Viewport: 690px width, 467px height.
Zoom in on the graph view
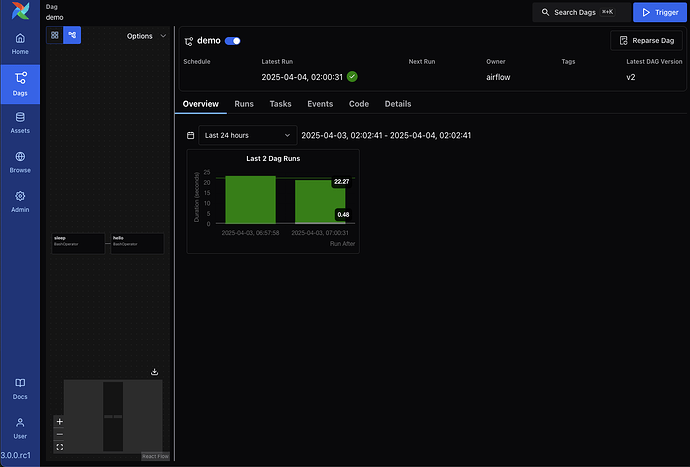click(x=59, y=421)
